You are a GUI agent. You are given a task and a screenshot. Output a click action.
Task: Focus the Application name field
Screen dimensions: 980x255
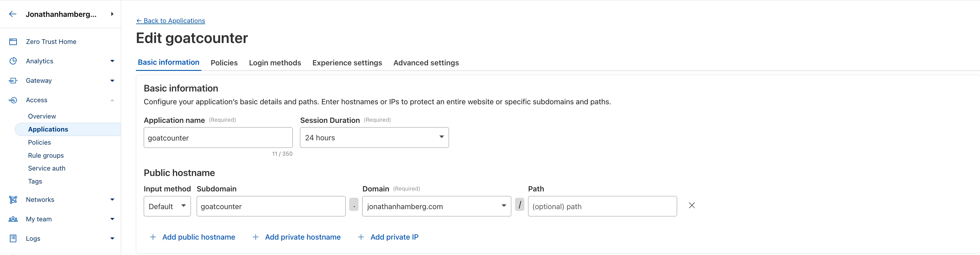pos(218,138)
